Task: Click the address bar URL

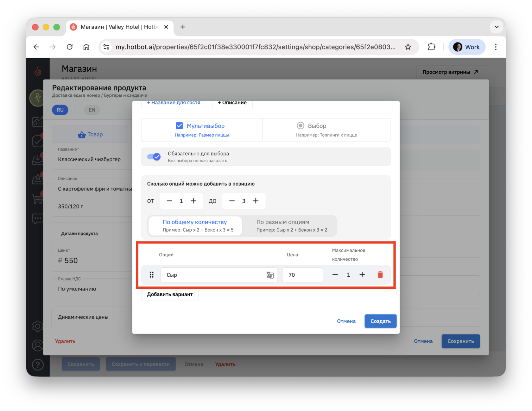Action: click(x=255, y=47)
